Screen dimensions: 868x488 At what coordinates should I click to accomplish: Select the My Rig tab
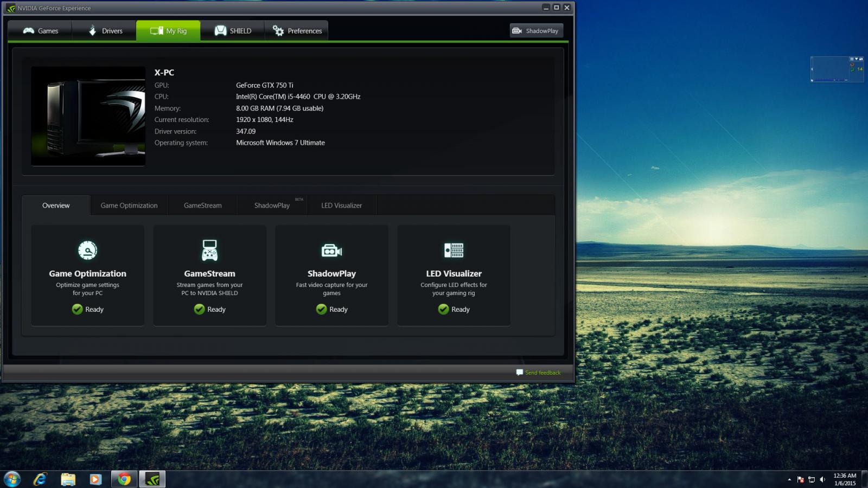tap(168, 31)
